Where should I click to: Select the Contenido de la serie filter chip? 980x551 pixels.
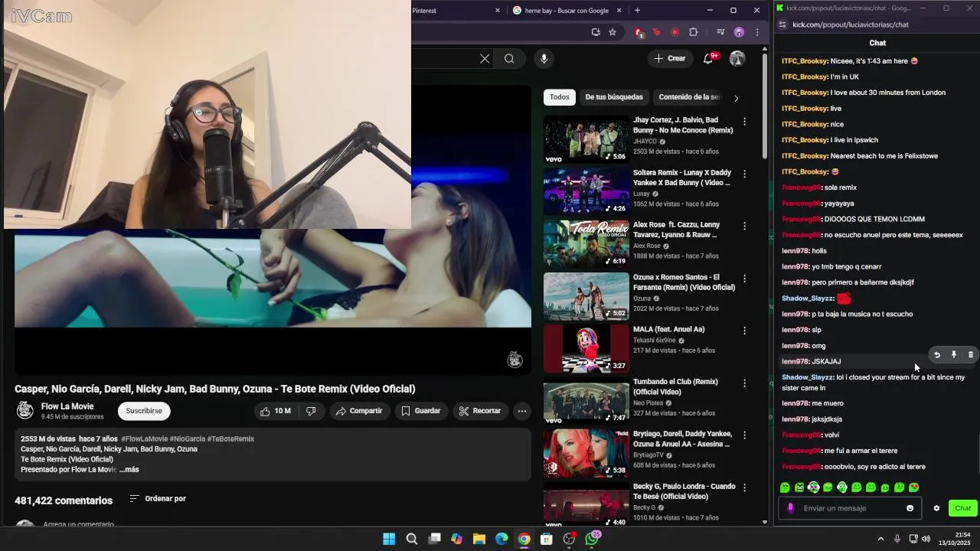pyautogui.click(x=689, y=97)
